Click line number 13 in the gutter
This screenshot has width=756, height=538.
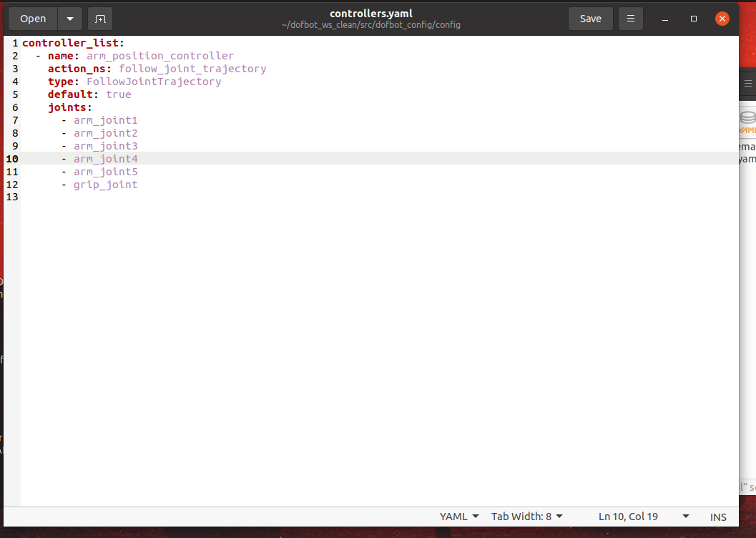(11, 197)
